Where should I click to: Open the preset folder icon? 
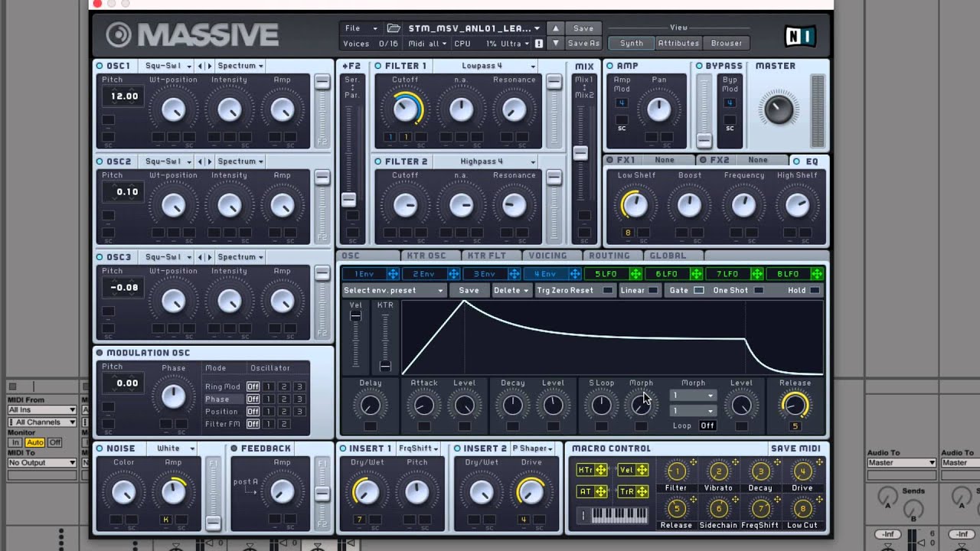[394, 28]
